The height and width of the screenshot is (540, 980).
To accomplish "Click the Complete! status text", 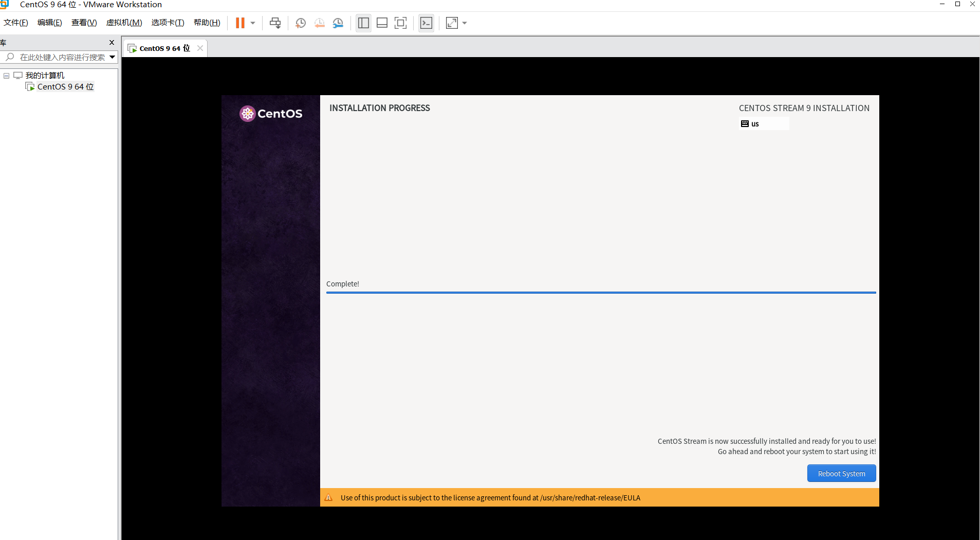I will (343, 284).
